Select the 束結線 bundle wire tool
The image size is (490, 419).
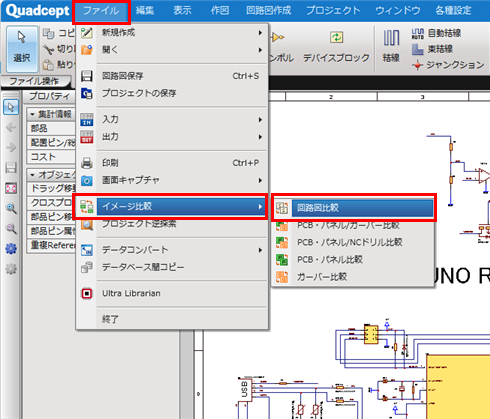click(x=432, y=49)
